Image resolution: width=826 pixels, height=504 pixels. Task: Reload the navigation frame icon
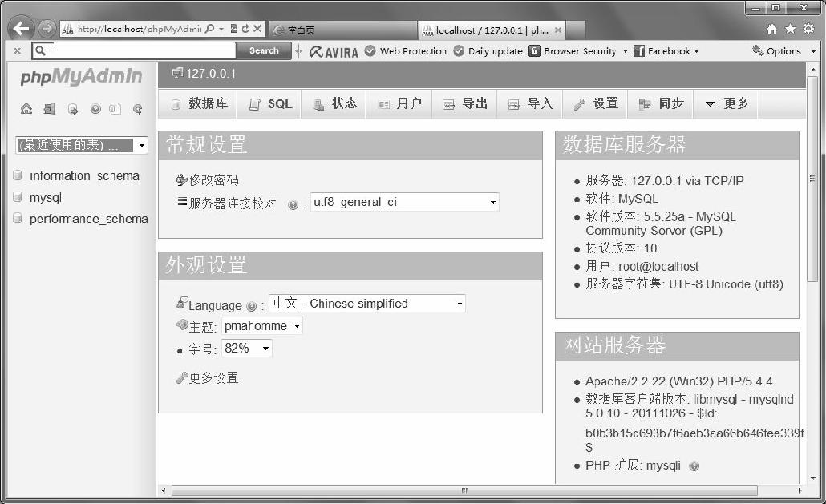137,109
